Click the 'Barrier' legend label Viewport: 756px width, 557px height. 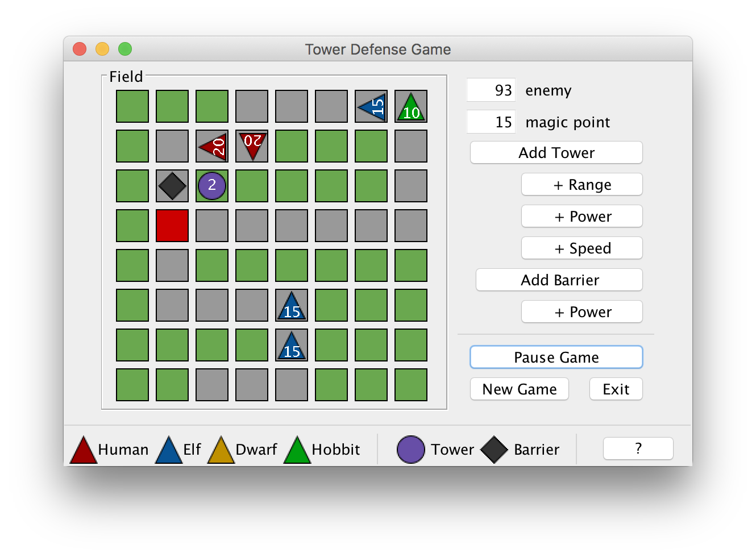pyautogui.click(x=537, y=450)
